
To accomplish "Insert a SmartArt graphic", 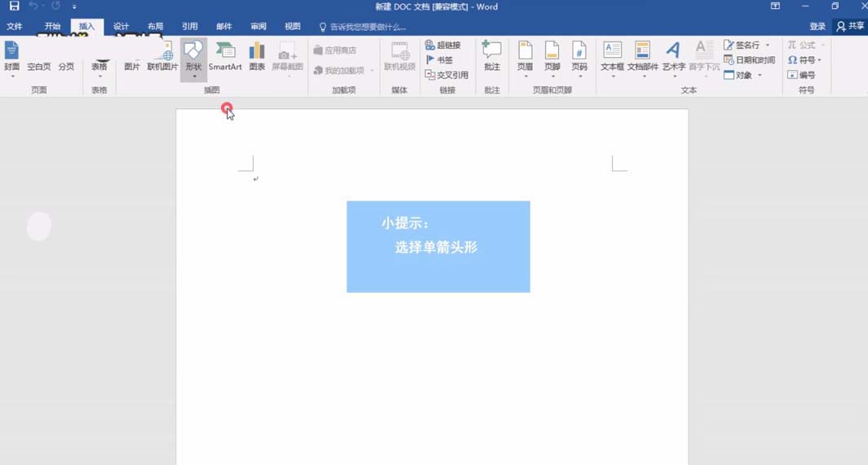I will [225, 56].
